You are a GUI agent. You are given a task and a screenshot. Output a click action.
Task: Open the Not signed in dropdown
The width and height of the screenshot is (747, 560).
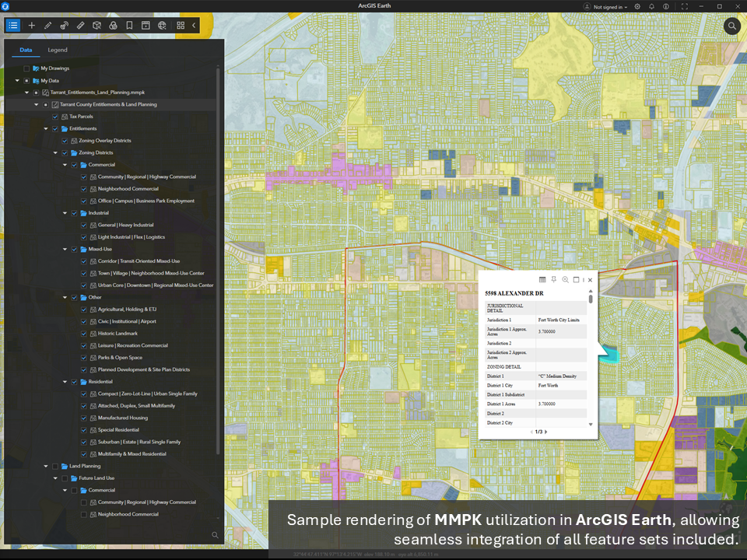[610, 7]
